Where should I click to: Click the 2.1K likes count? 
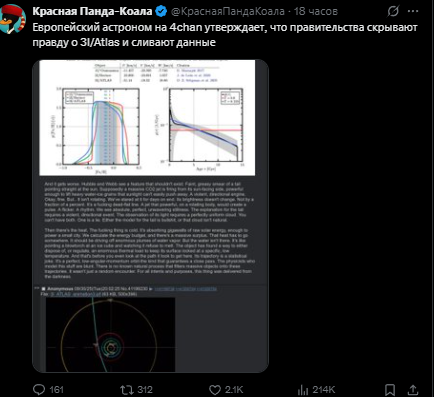234,390
